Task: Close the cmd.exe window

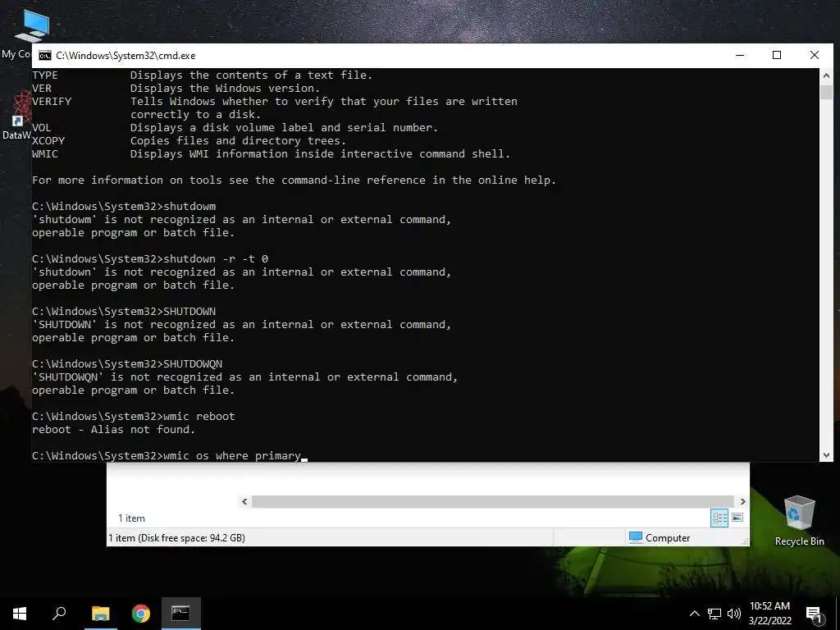Action: point(815,55)
